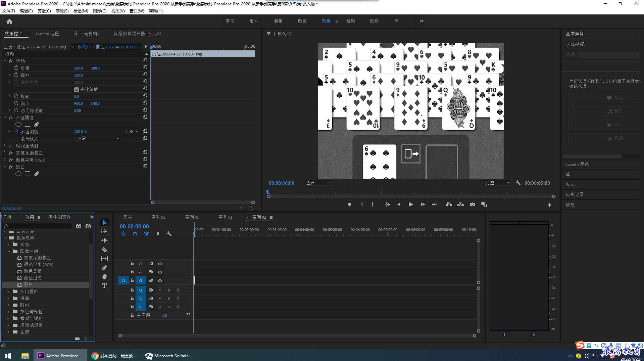644x361 pixels.
Task: Toggle animation stopwatch for Position
Action: [16, 68]
